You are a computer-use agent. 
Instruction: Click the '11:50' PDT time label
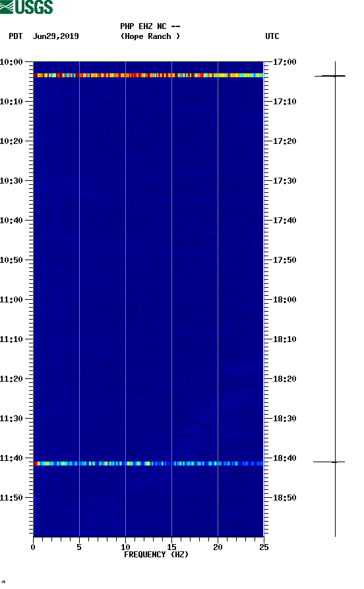(11, 498)
